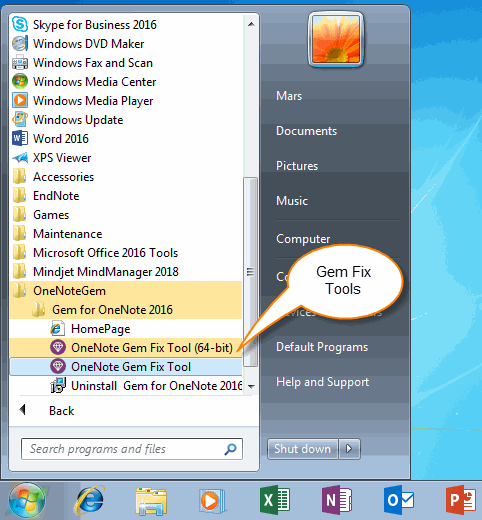This screenshot has width=482, height=520.
Task: Expand the Microsoft Office 2016 Tools folder
Action: (126, 253)
